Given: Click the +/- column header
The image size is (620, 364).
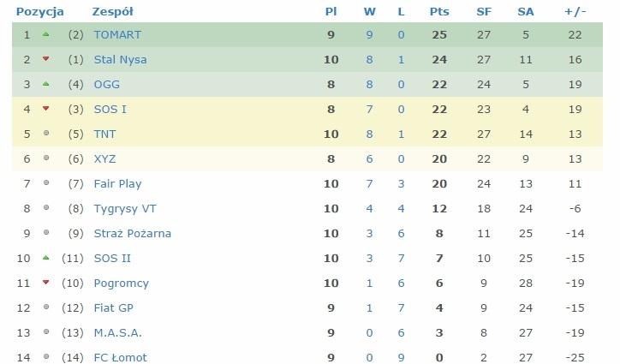Looking at the screenshot, I should 575,11.
